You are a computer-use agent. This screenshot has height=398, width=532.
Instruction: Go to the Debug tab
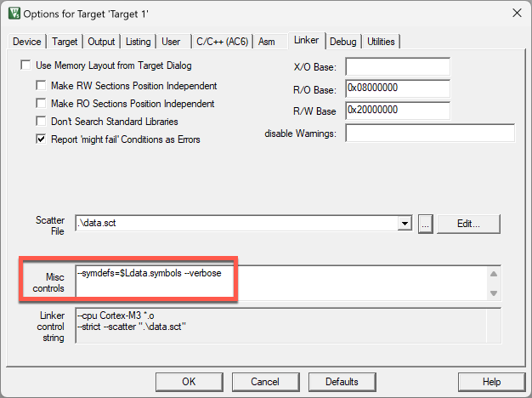(342, 42)
